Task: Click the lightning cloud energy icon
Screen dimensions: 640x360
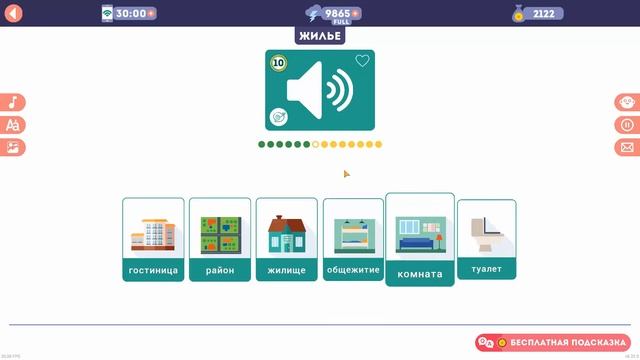Action: (313, 13)
